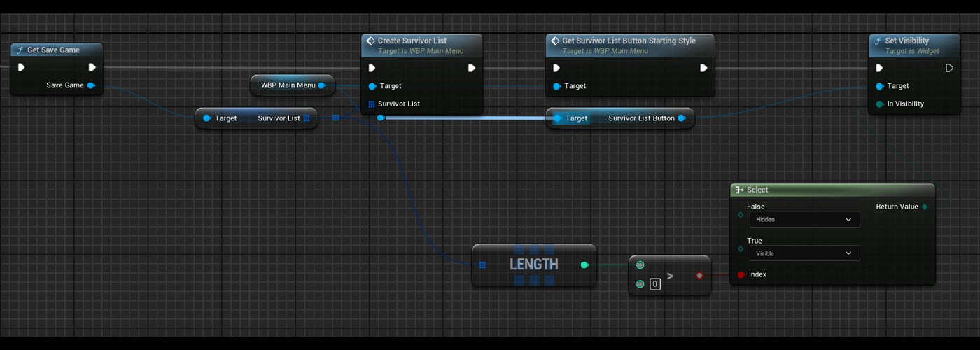Click Save Game blue output pin
This screenshot has height=350, width=980.
coord(92,85)
